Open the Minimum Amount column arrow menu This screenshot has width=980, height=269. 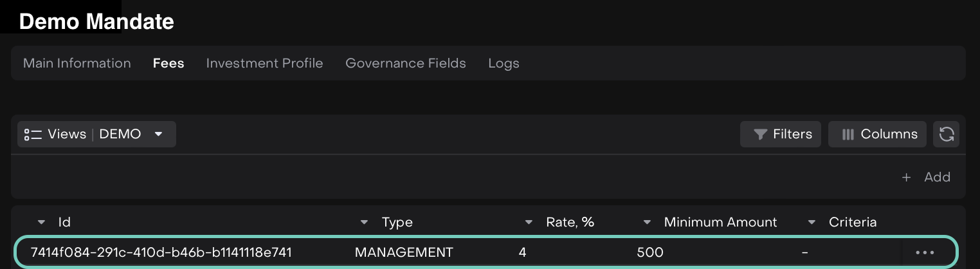[648, 223]
